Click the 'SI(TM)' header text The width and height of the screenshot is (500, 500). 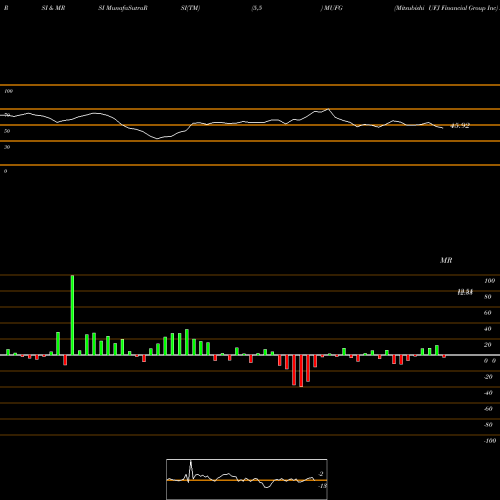click(x=190, y=8)
